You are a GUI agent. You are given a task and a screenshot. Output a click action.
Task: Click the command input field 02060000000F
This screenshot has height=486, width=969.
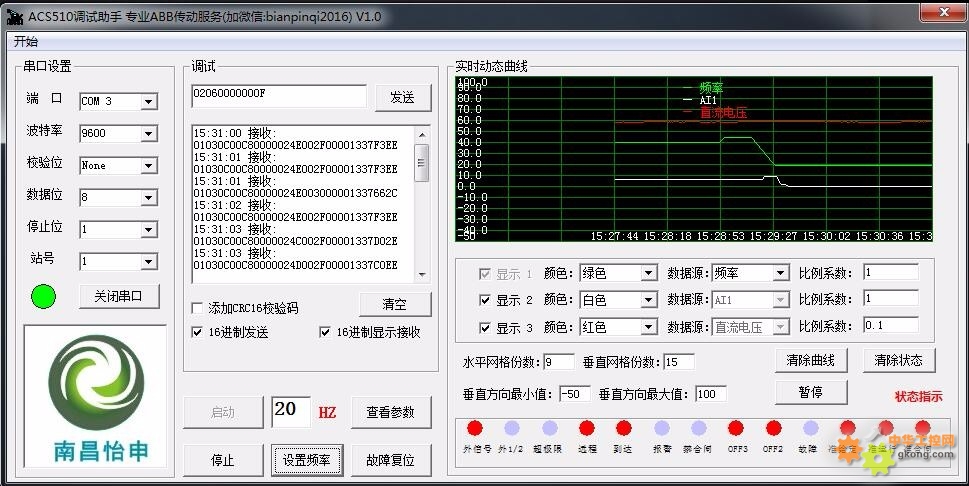[x=279, y=96]
